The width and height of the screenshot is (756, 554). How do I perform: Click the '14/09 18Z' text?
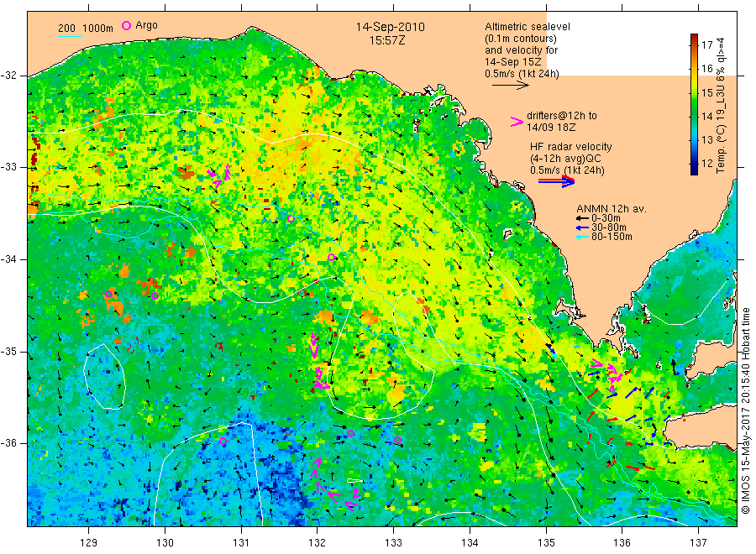550,128
